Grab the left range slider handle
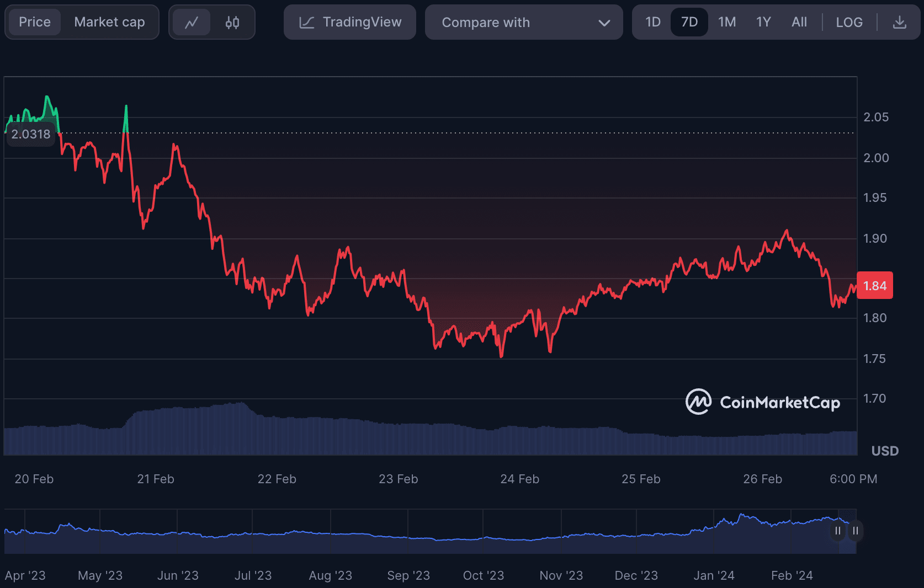 point(838,531)
